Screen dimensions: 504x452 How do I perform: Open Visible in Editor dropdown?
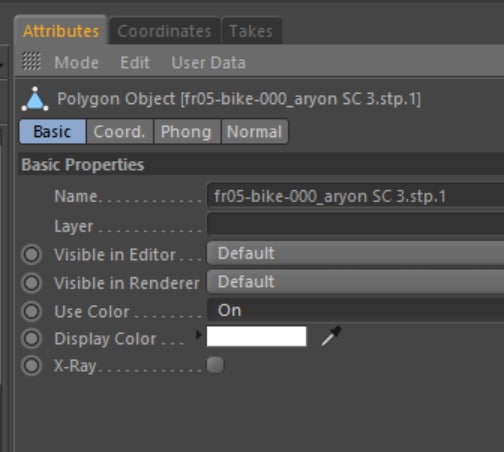355,253
